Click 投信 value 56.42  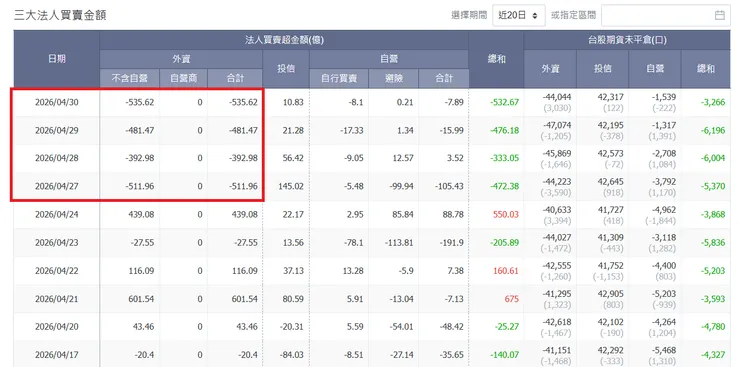click(293, 158)
